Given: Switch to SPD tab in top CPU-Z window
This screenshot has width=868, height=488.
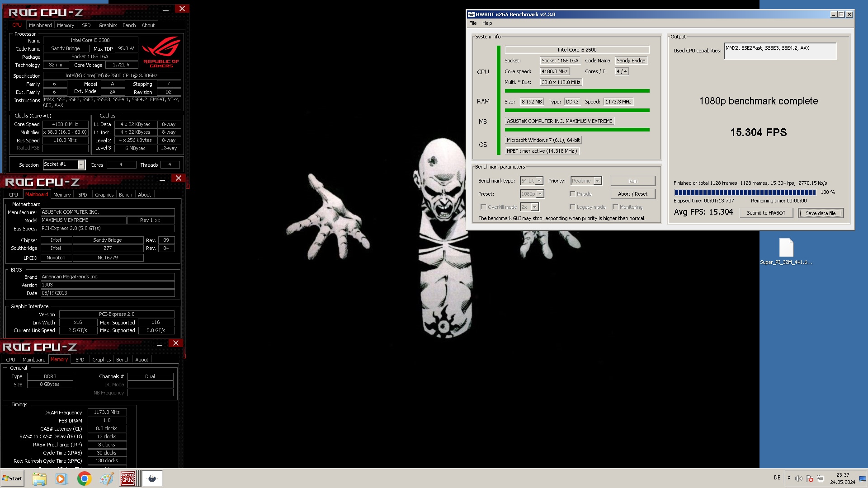Looking at the screenshot, I should click(x=86, y=25).
